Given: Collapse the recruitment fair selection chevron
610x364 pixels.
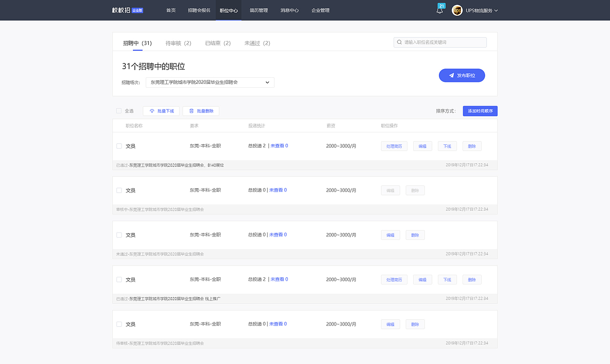Looking at the screenshot, I should pos(267,82).
